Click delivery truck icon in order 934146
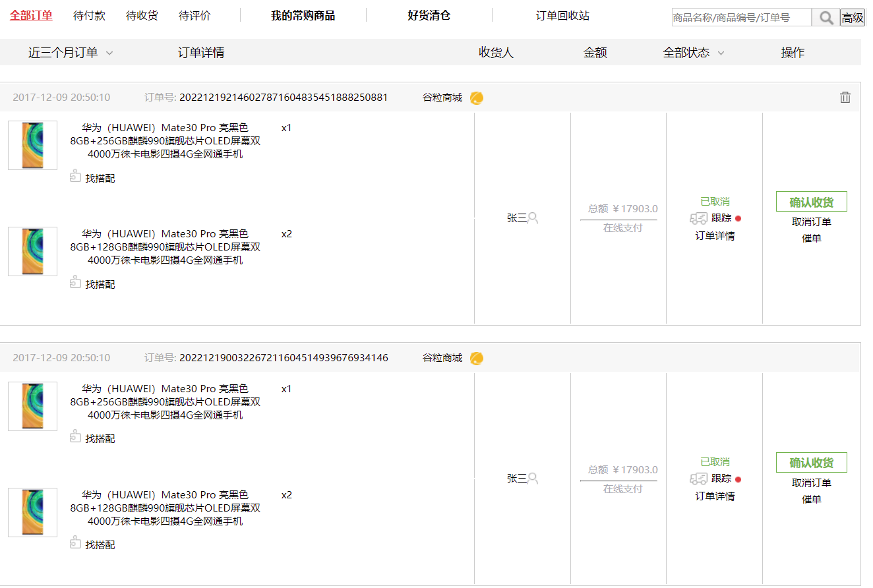873x588 pixels. (x=698, y=479)
